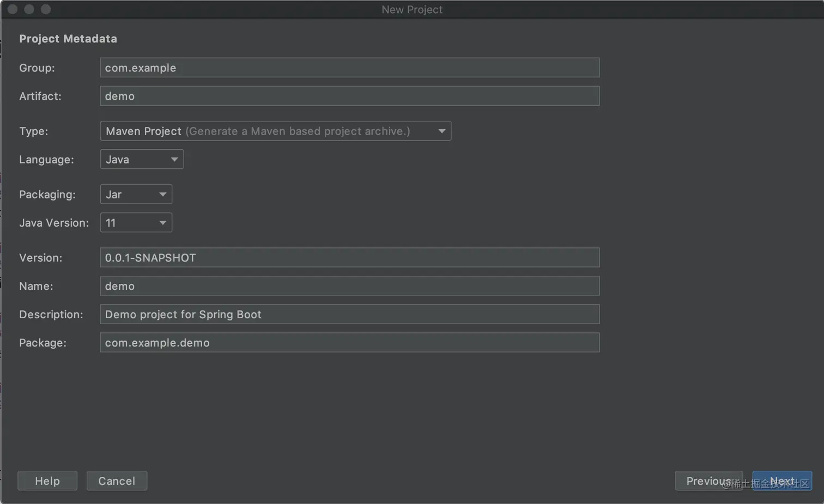
Task: Select the Name input field
Action: [x=349, y=286]
